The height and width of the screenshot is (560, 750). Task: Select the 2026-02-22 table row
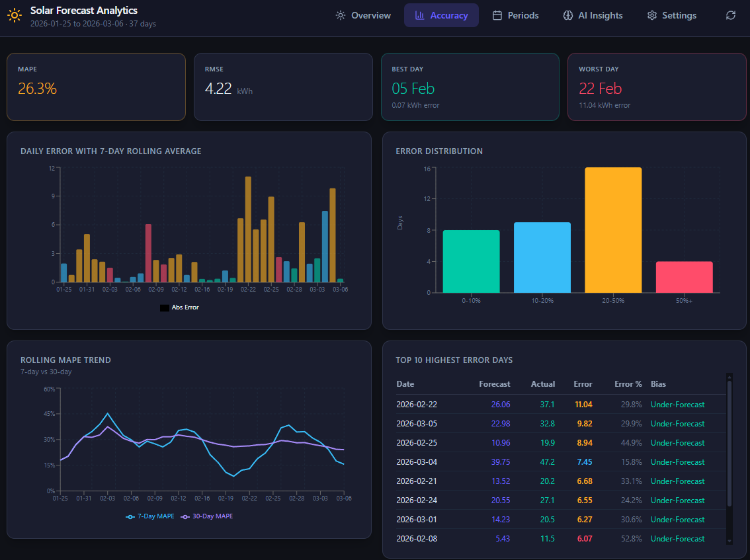click(x=556, y=405)
